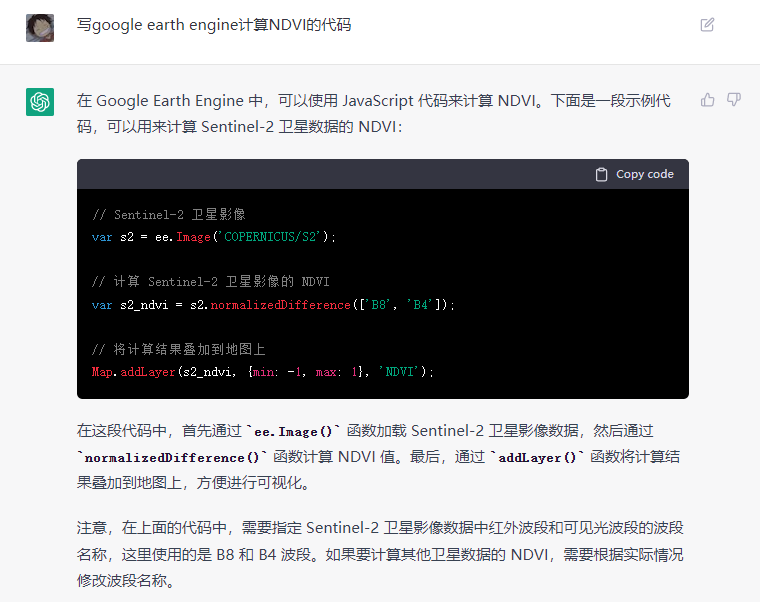Click the paragraph starting with '注意，在上面的代码中'
Screen dimensions: 760x602
tap(380, 554)
